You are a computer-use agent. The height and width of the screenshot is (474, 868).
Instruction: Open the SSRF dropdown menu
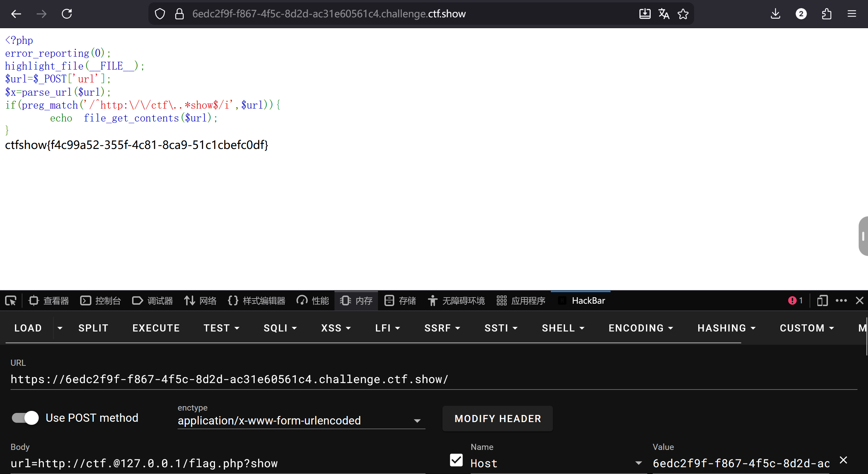tap(442, 328)
